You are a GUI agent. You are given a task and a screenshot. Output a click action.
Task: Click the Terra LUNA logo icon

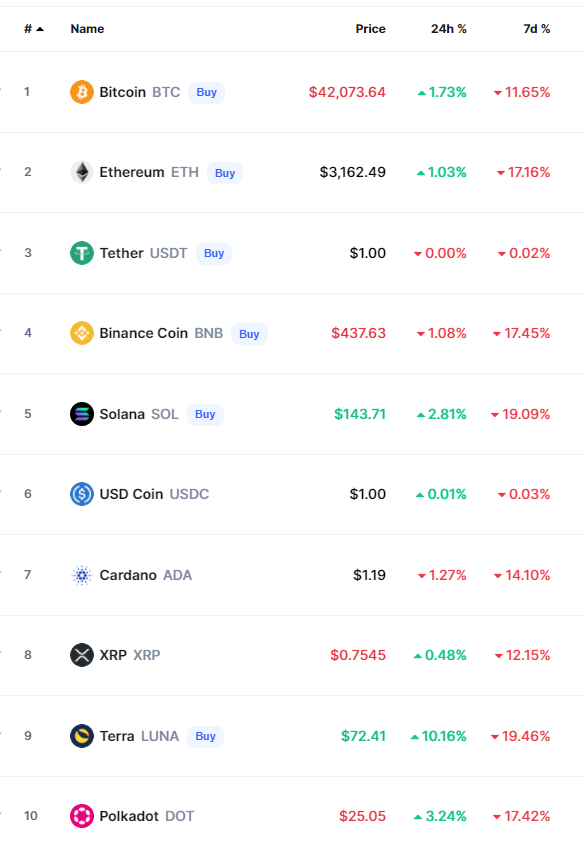pyautogui.click(x=82, y=736)
